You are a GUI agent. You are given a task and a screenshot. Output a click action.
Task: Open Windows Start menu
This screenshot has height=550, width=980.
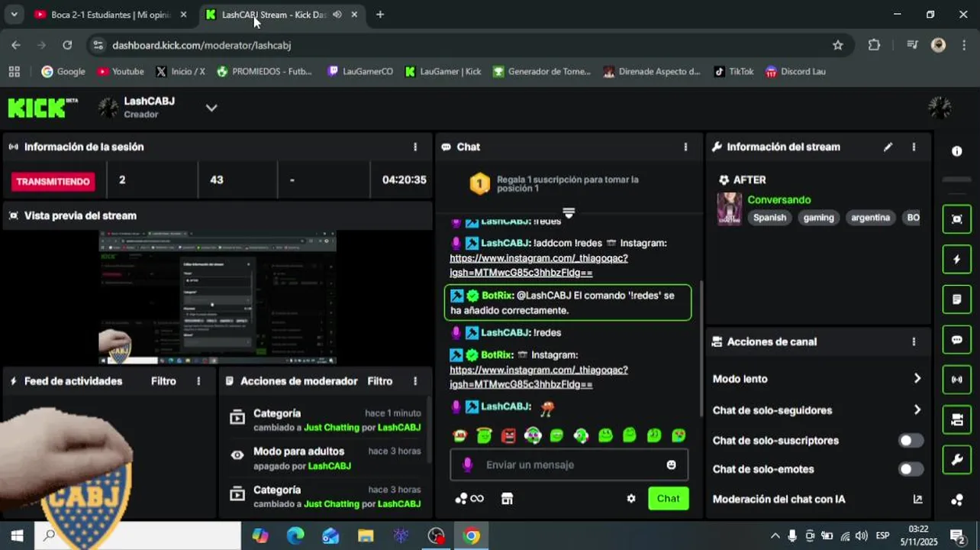coord(17,535)
